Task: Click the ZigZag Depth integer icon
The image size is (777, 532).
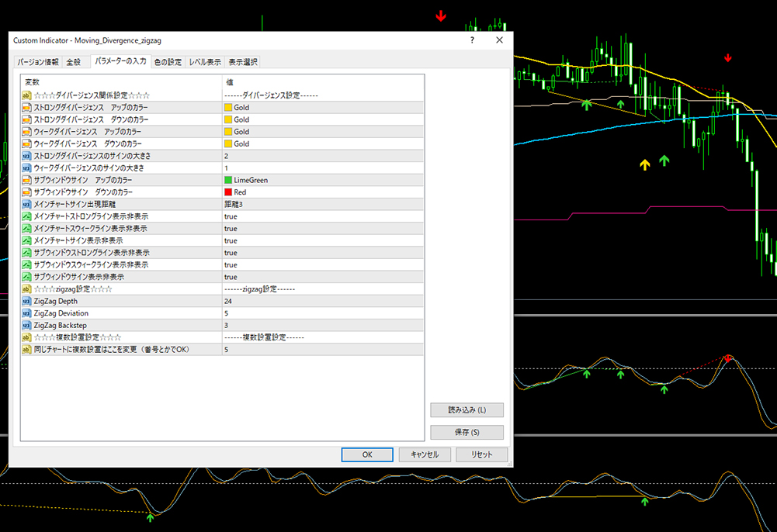Action: (26, 301)
